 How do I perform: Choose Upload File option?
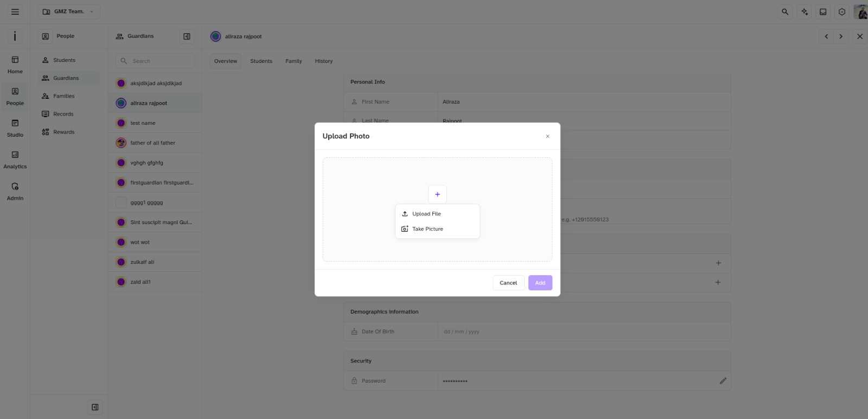click(x=437, y=214)
